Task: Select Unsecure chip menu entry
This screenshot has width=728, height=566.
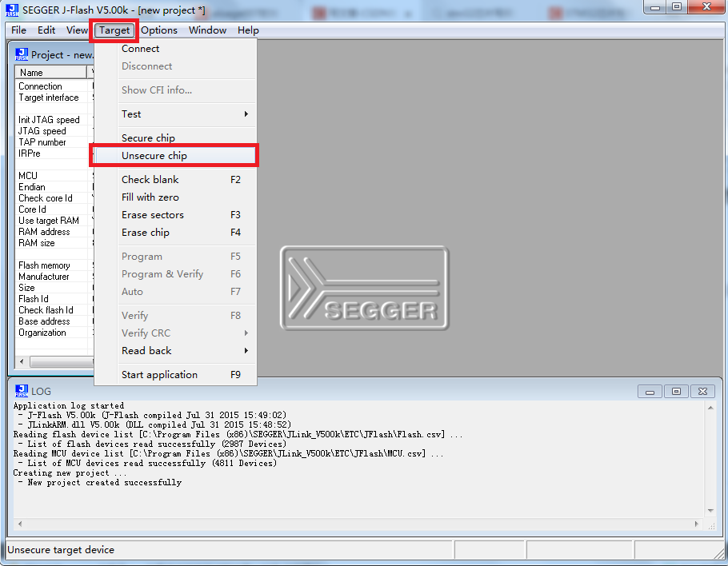Action: (175, 155)
